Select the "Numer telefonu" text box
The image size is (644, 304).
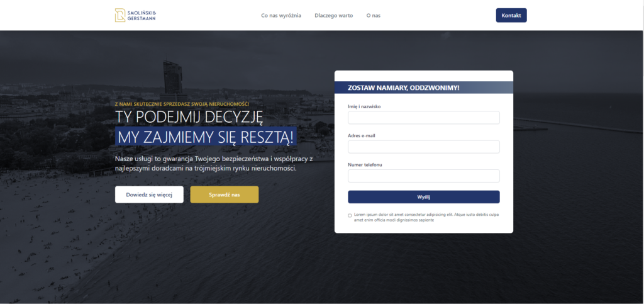(423, 176)
